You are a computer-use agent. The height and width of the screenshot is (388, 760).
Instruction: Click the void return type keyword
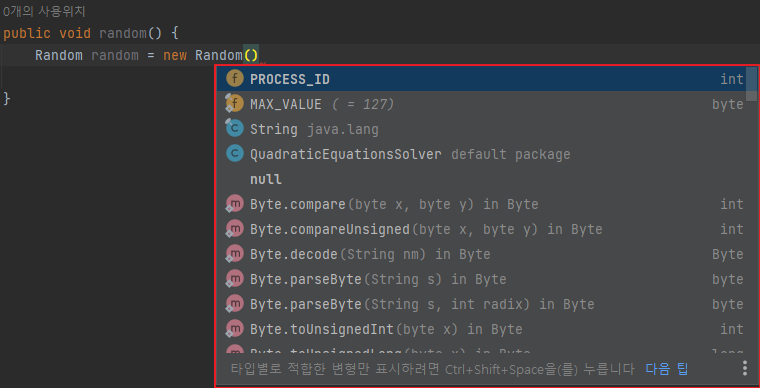click(x=75, y=33)
